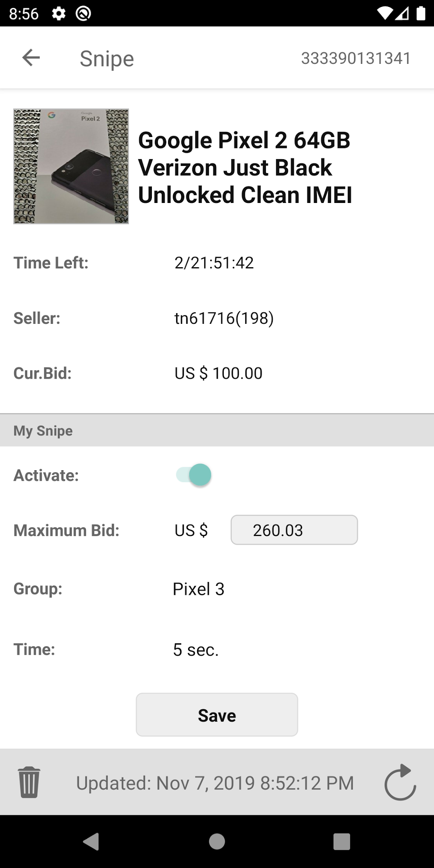Tap the Wi-Fi signal status icon
Viewport: 434px width, 868px height.
click(x=385, y=14)
